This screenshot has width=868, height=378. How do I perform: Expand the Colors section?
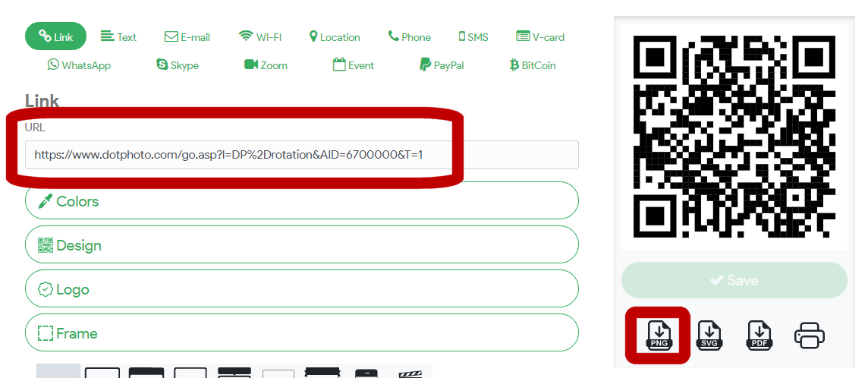[302, 201]
